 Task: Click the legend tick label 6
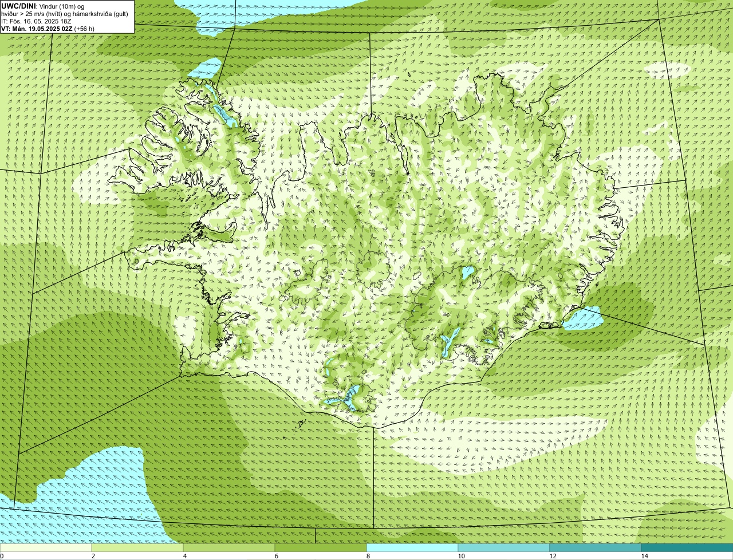pos(276,556)
